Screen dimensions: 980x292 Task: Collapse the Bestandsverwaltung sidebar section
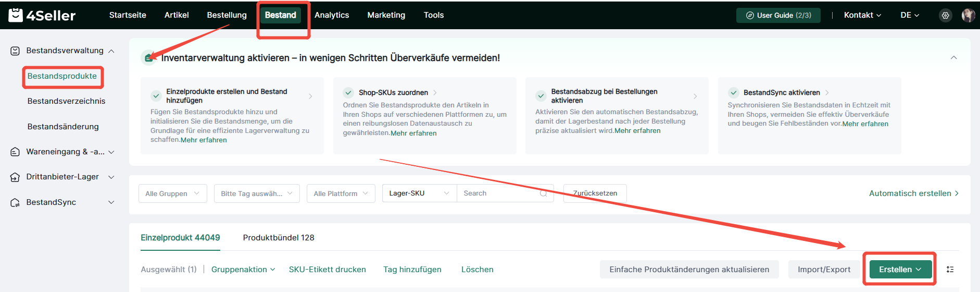(111, 51)
